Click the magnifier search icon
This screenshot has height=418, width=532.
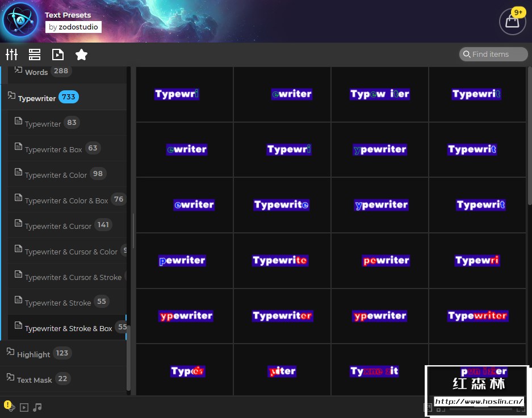pos(467,54)
